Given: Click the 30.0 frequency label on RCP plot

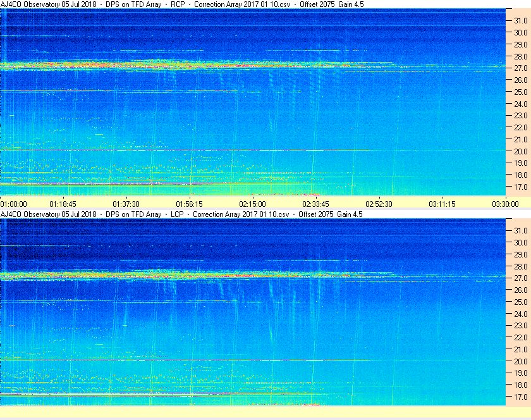Looking at the screenshot, I should click(521, 32).
